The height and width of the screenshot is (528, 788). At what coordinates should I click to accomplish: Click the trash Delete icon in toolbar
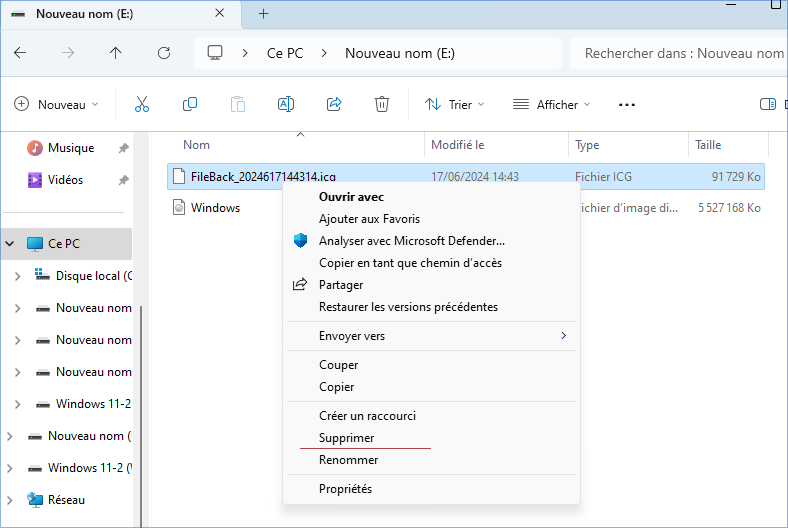pos(382,104)
